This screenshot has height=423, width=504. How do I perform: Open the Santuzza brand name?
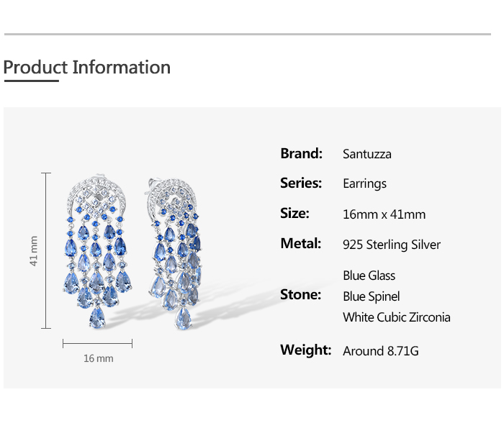367,154
